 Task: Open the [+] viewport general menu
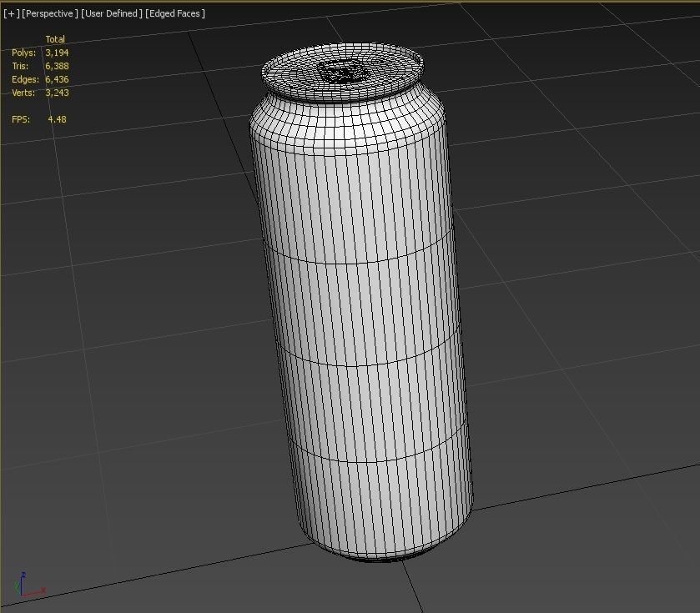click(x=11, y=13)
